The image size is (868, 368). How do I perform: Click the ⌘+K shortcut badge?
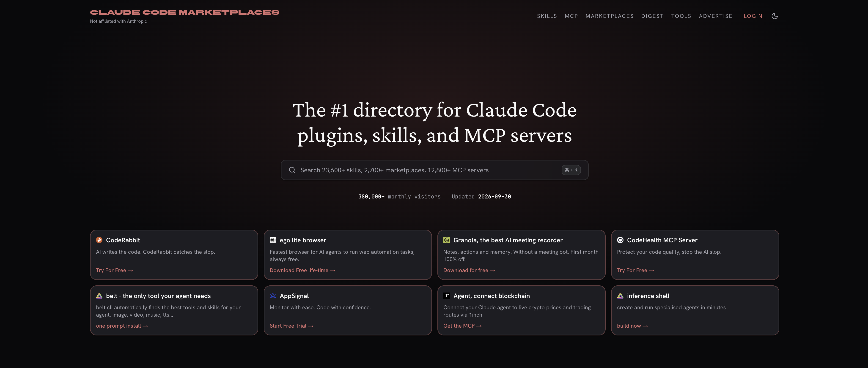571,170
